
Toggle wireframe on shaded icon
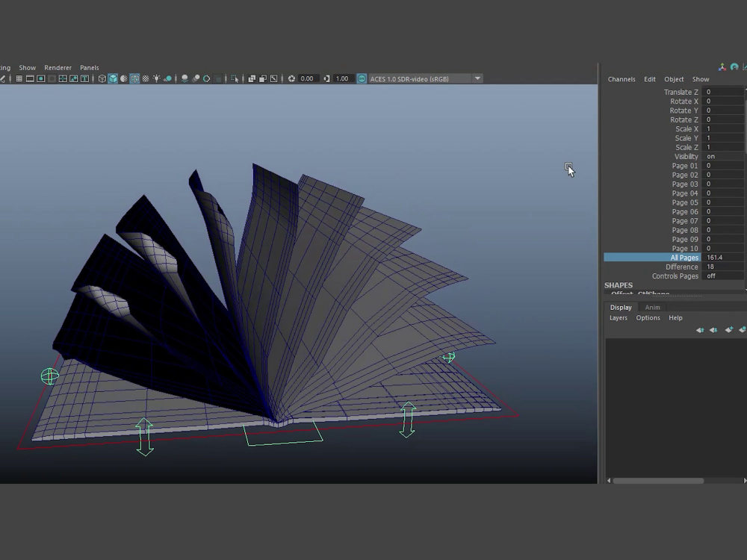[x=134, y=78]
